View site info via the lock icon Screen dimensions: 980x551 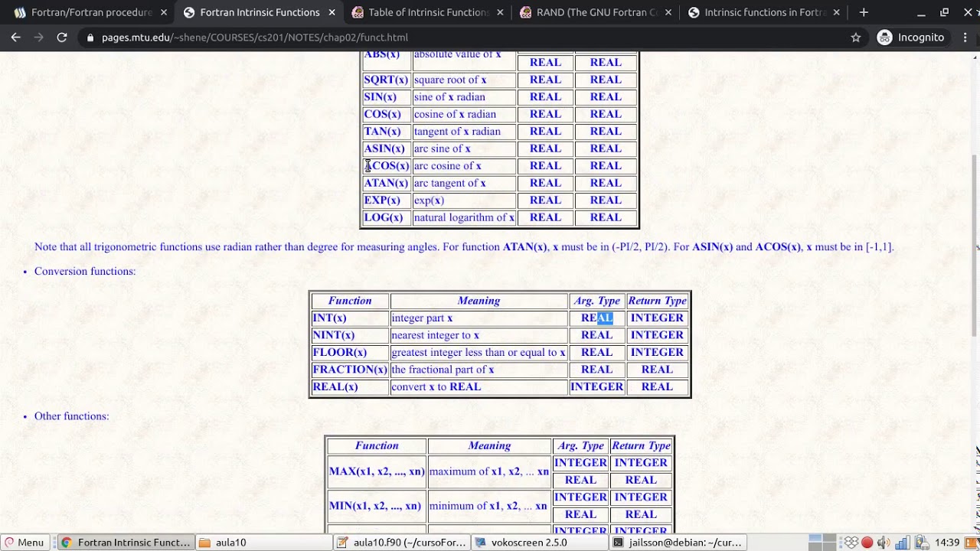pyautogui.click(x=90, y=37)
